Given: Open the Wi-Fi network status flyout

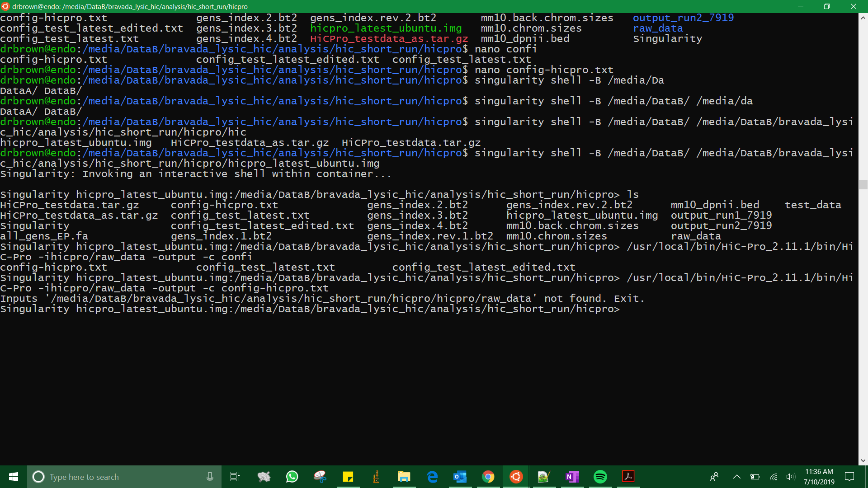Looking at the screenshot, I should click(x=773, y=477).
